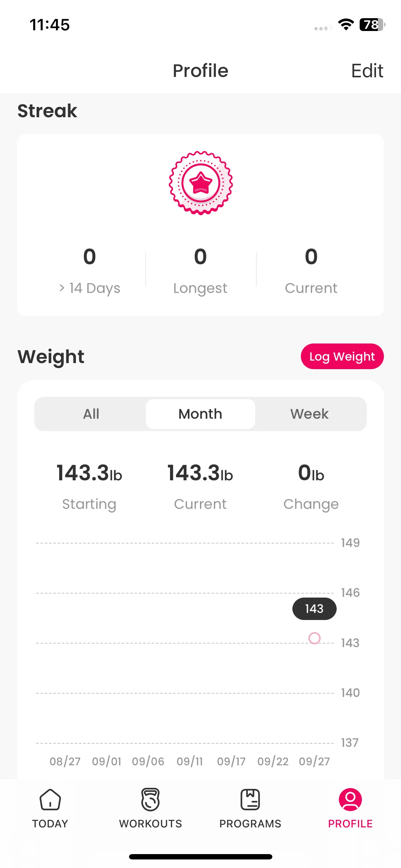Tap the Profile person icon

pyautogui.click(x=350, y=799)
